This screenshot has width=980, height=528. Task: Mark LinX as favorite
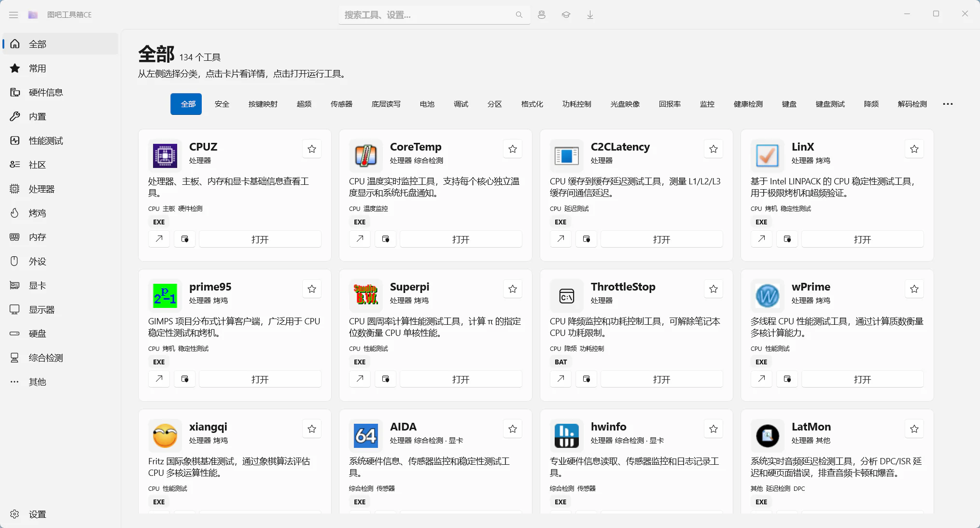(914, 149)
